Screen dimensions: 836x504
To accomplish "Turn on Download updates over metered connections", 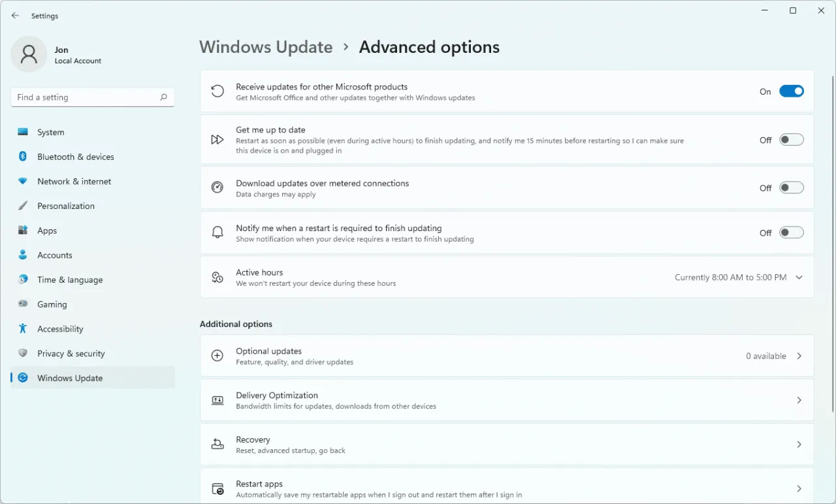I will pos(791,187).
